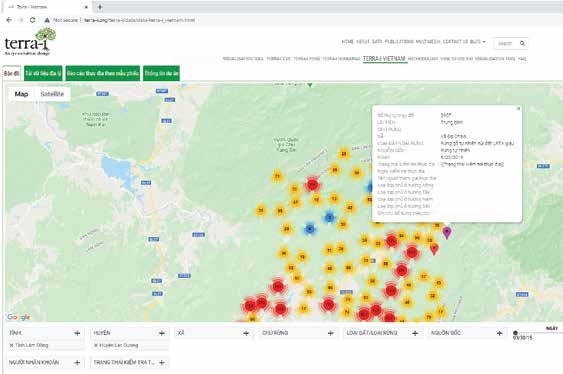Image resolution: width=563 pixels, height=374 pixels.
Task: Close the map info popup
Action: point(518,108)
